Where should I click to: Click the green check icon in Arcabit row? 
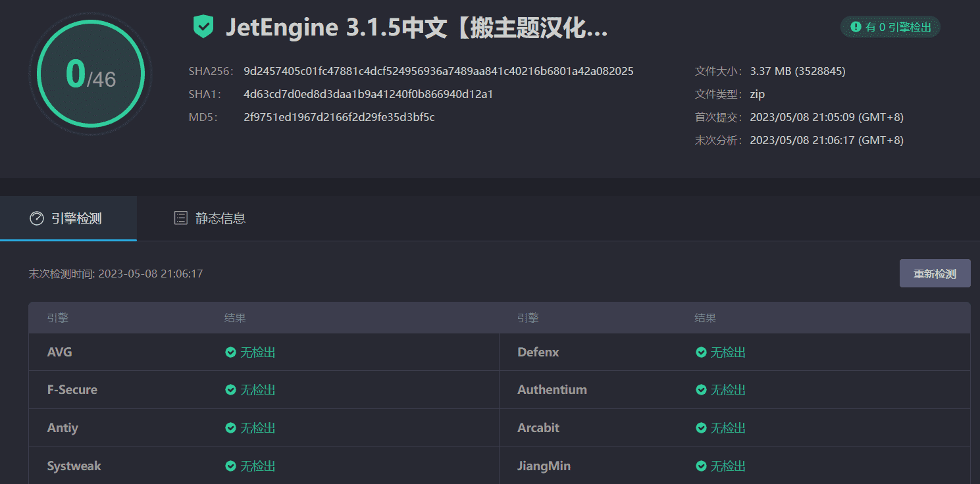click(x=701, y=428)
